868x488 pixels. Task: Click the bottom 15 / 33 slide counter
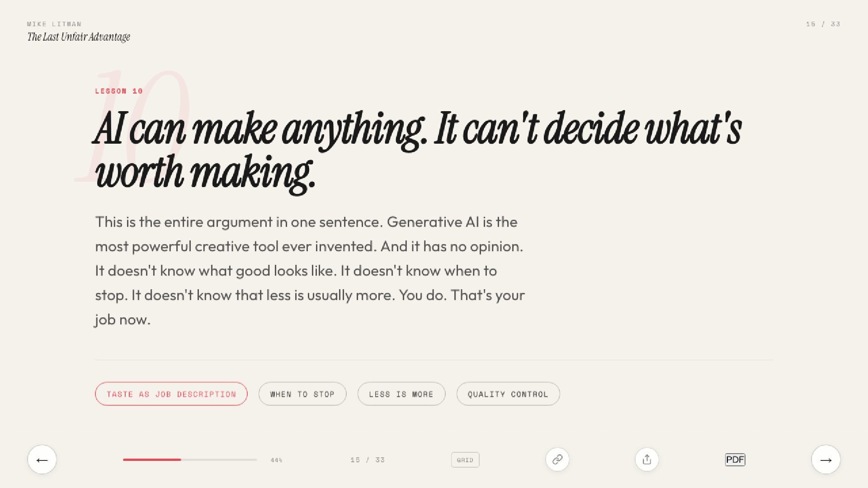368,460
